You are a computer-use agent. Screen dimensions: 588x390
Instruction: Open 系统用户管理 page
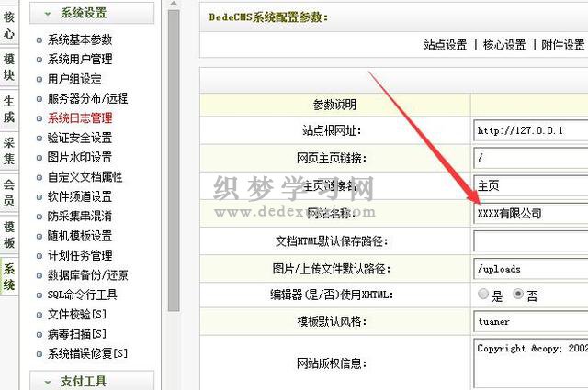click(x=79, y=59)
